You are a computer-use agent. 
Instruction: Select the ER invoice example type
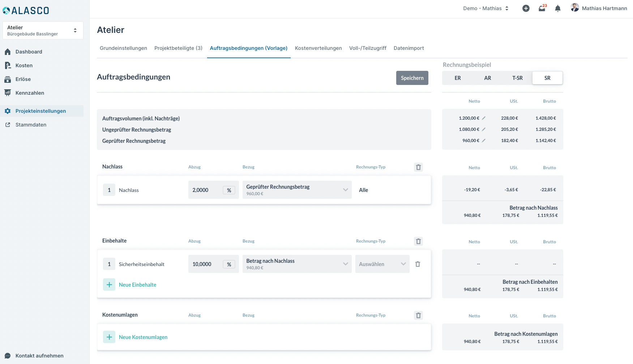457,78
